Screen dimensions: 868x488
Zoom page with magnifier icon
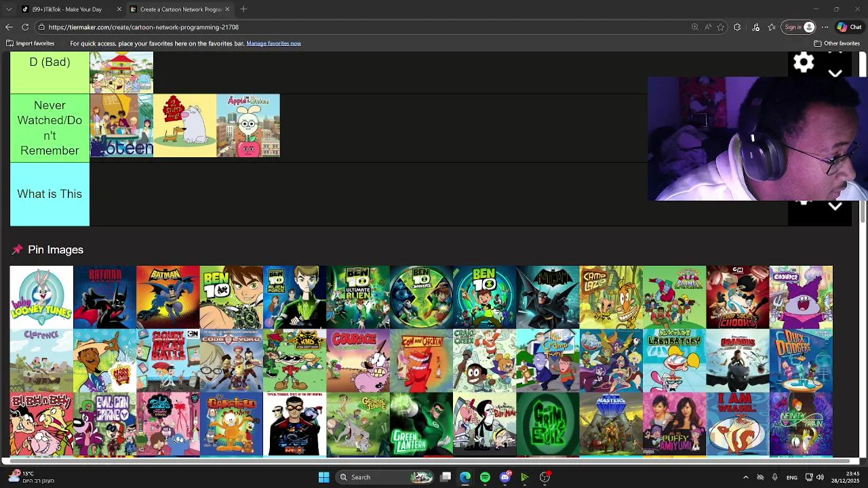tap(695, 27)
